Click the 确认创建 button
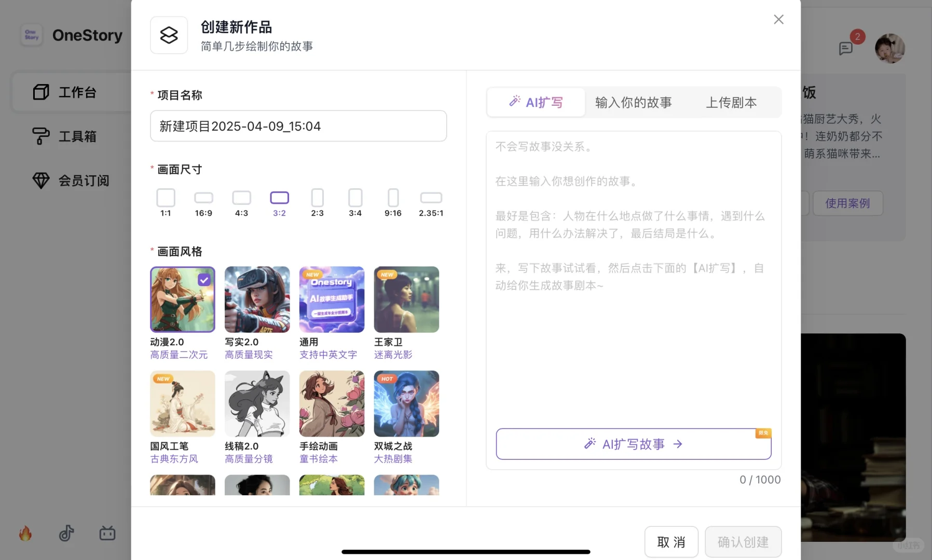Screen dimensions: 932x560 (743, 541)
